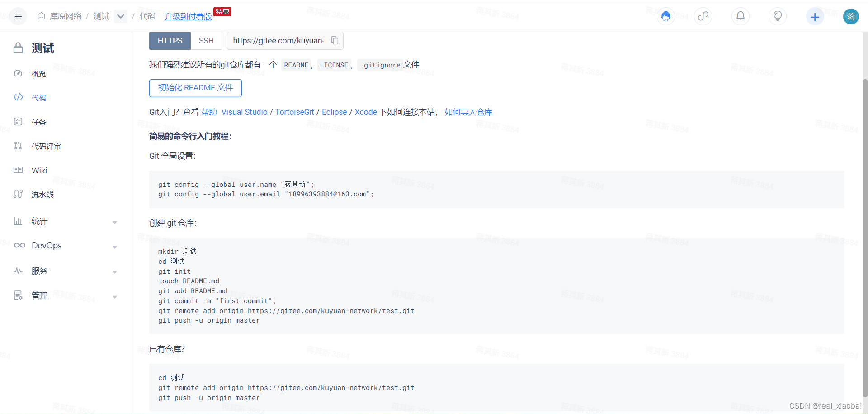Open the Xcode guide link
868x414 pixels.
[x=366, y=112]
